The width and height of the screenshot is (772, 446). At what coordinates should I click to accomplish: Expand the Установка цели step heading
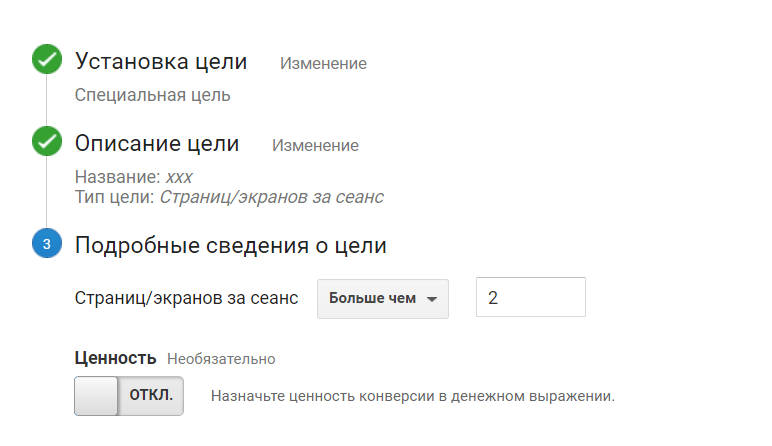(161, 62)
